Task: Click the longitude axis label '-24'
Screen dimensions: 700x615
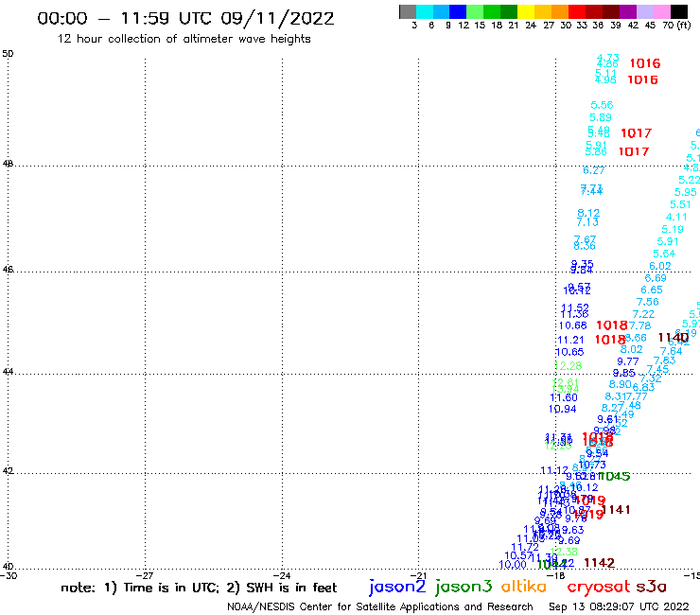Action: point(282,575)
